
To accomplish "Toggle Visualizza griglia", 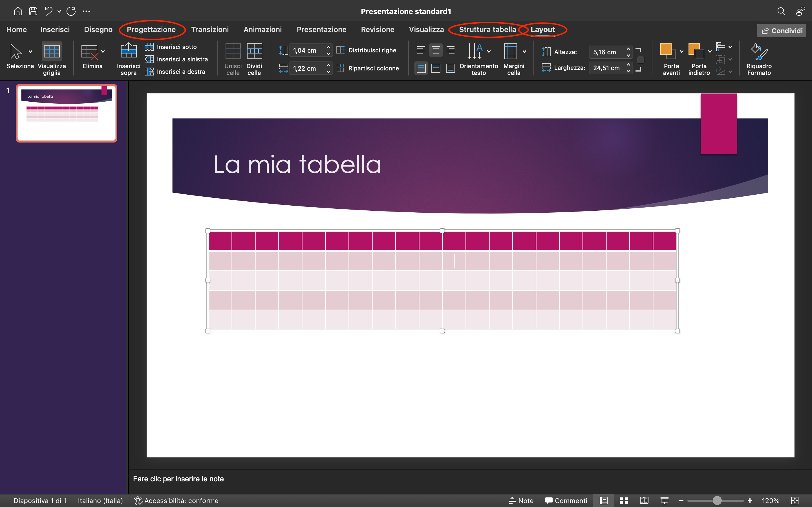I will (x=51, y=51).
